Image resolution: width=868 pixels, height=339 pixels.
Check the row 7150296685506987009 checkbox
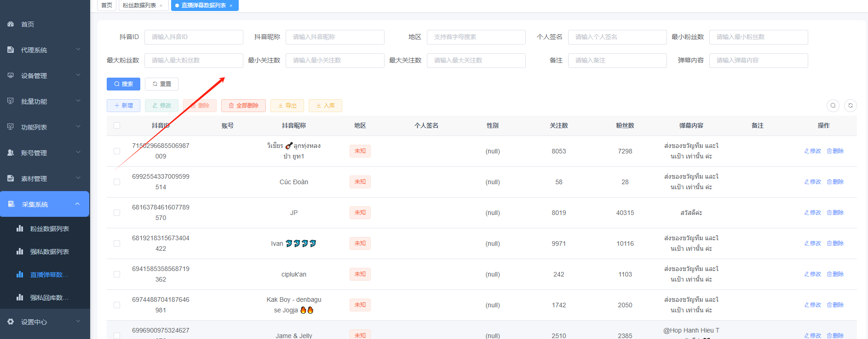click(x=117, y=151)
